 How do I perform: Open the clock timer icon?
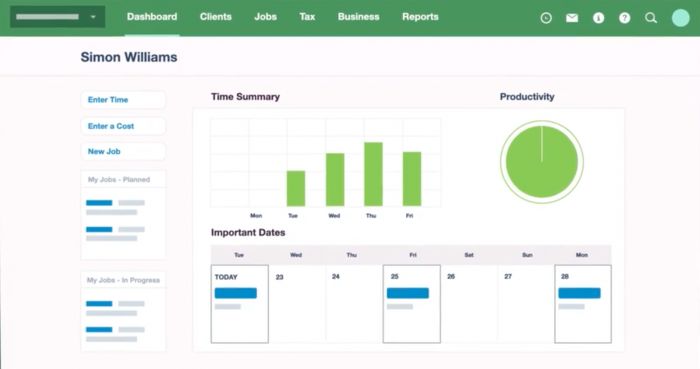(546, 18)
